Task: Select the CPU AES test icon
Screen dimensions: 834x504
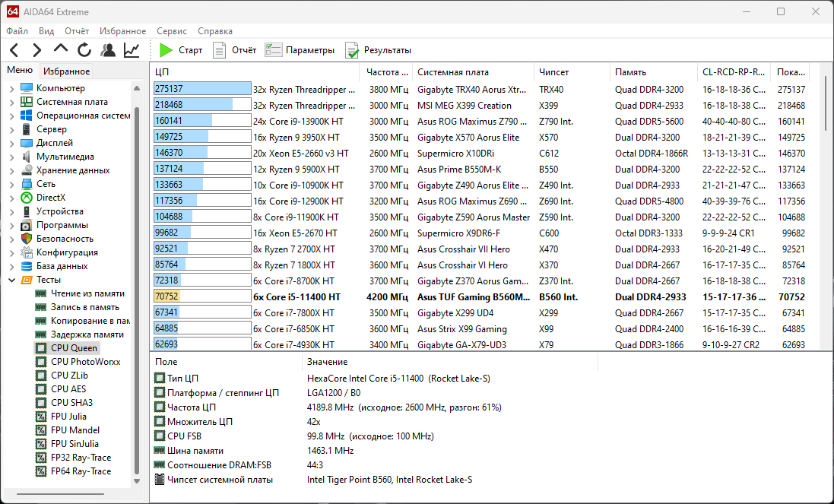Action: coord(40,389)
